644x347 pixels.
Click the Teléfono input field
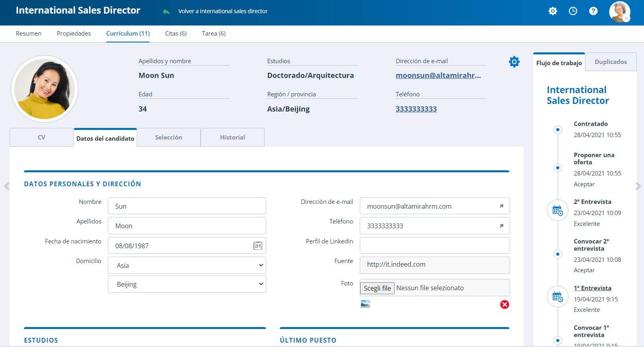point(435,225)
